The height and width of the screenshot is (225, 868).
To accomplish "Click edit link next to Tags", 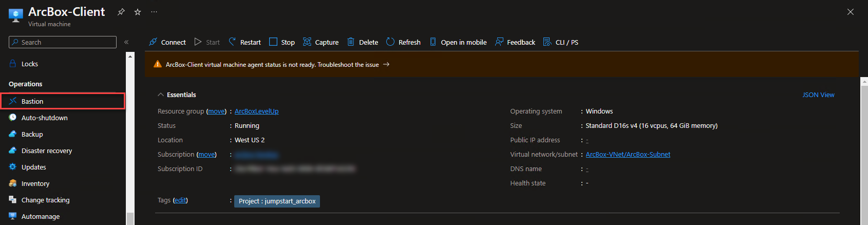I will pos(180,200).
